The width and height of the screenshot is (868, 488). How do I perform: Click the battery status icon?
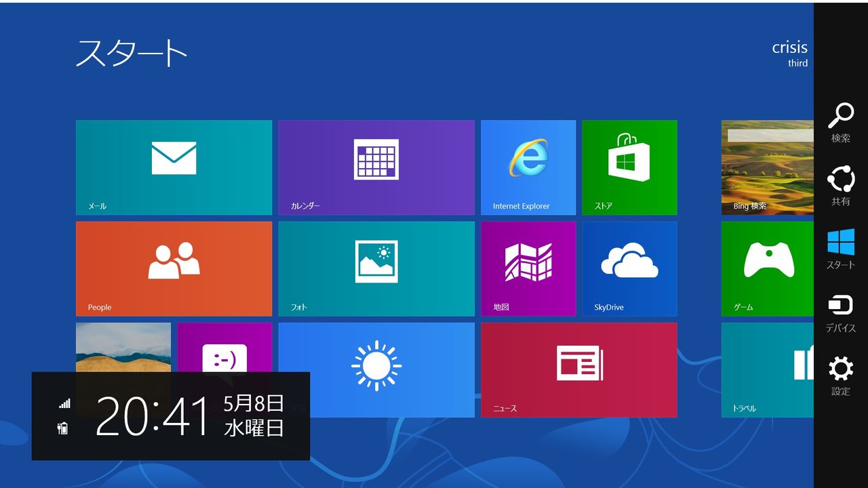63,428
